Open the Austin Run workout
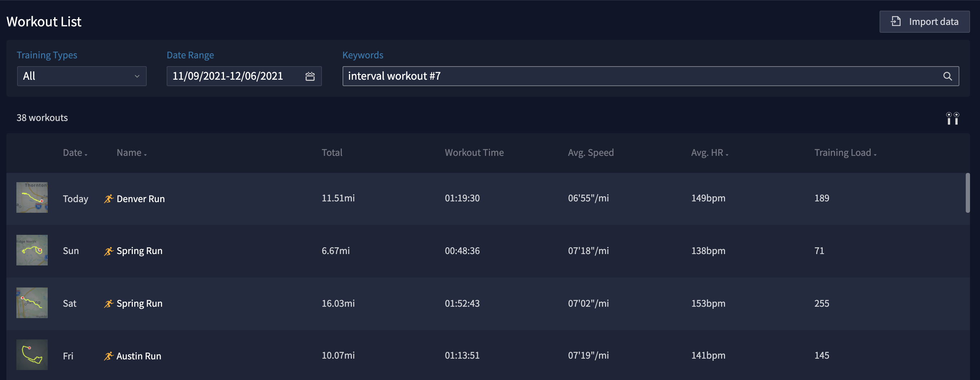This screenshot has width=980, height=380. (x=139, y=356)
